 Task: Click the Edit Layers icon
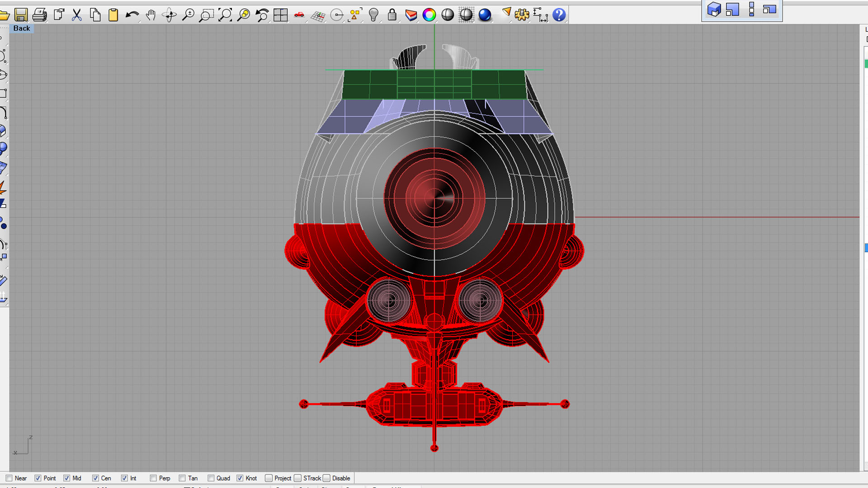(x=411, y=15)
